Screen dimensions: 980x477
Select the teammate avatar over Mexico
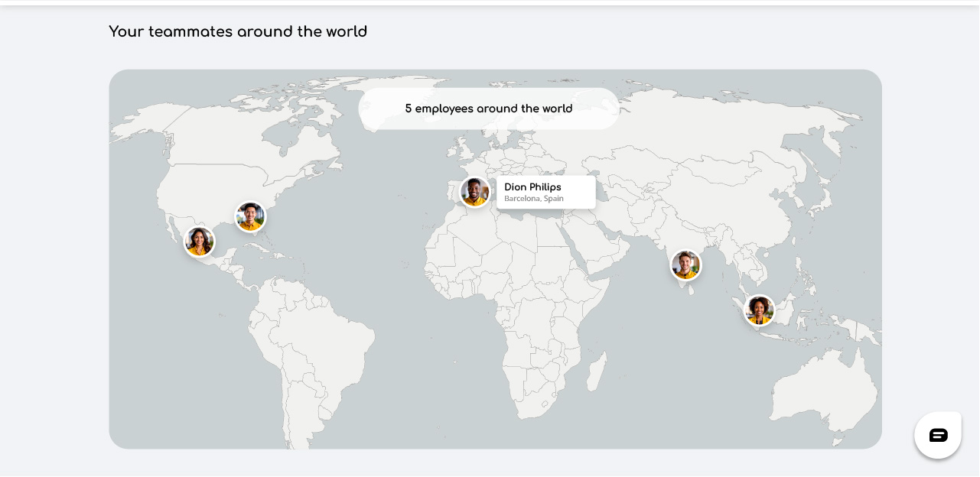(x=199, y=242)
